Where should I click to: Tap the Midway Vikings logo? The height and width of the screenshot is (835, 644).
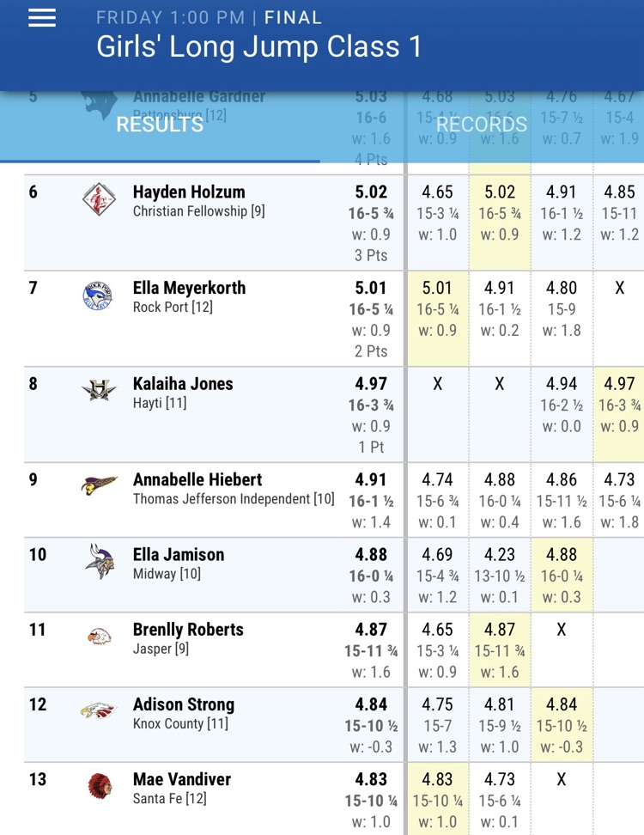[x=100, y=561]
